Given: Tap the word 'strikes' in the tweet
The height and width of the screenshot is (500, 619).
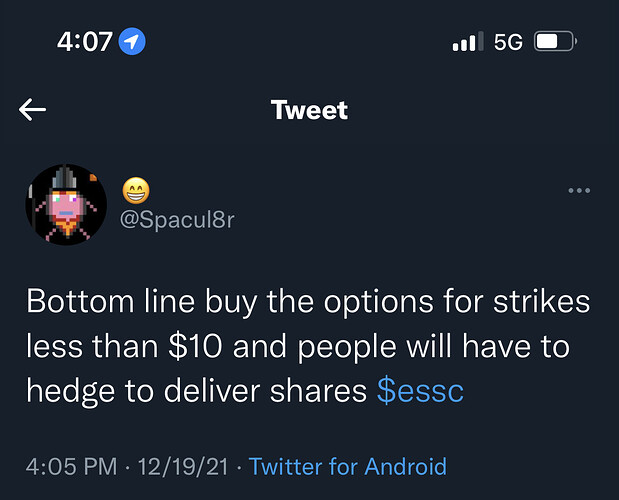Looking at the screenshot, I should tap(542, 302).
